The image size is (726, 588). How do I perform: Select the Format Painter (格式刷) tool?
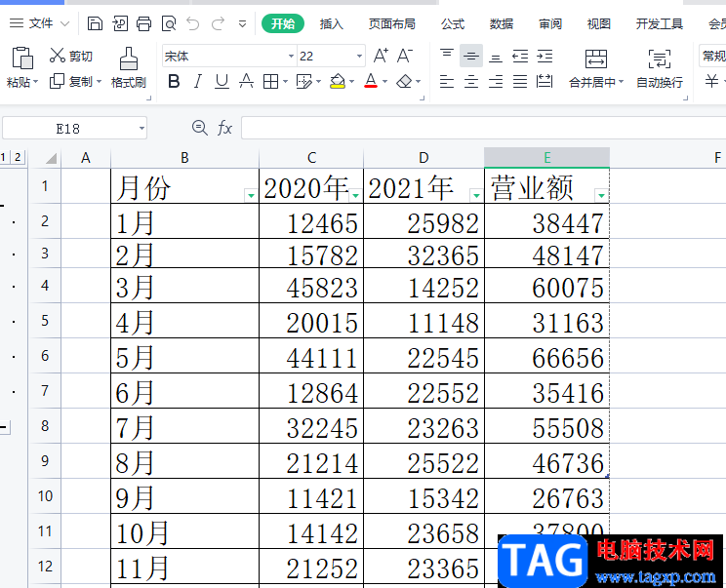point(129,68)
